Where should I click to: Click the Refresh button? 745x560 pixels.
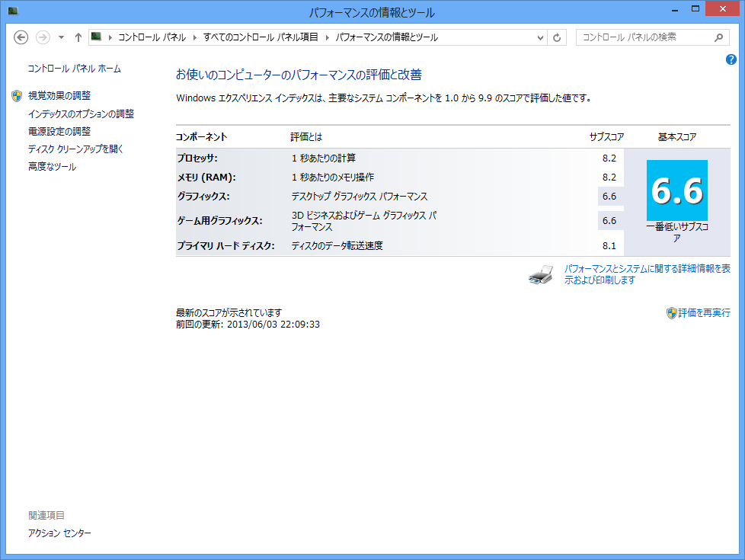557,37
